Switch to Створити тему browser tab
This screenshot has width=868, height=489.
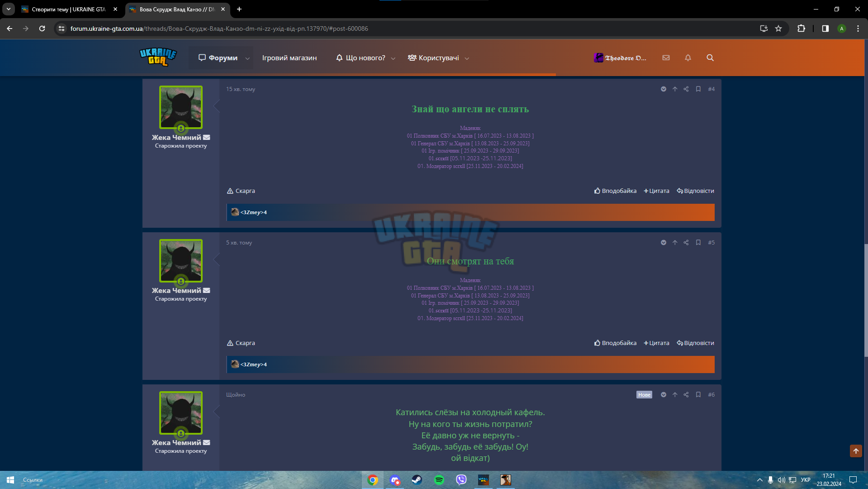tap(69, 9)
